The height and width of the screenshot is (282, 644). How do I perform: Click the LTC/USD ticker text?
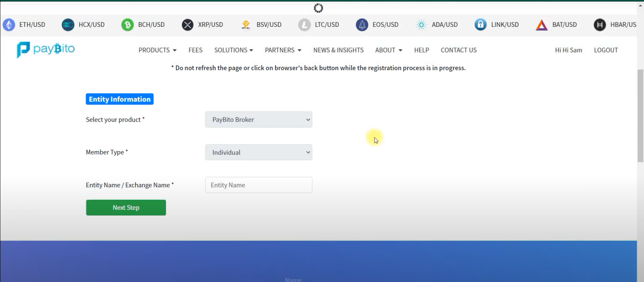point(327,25)
